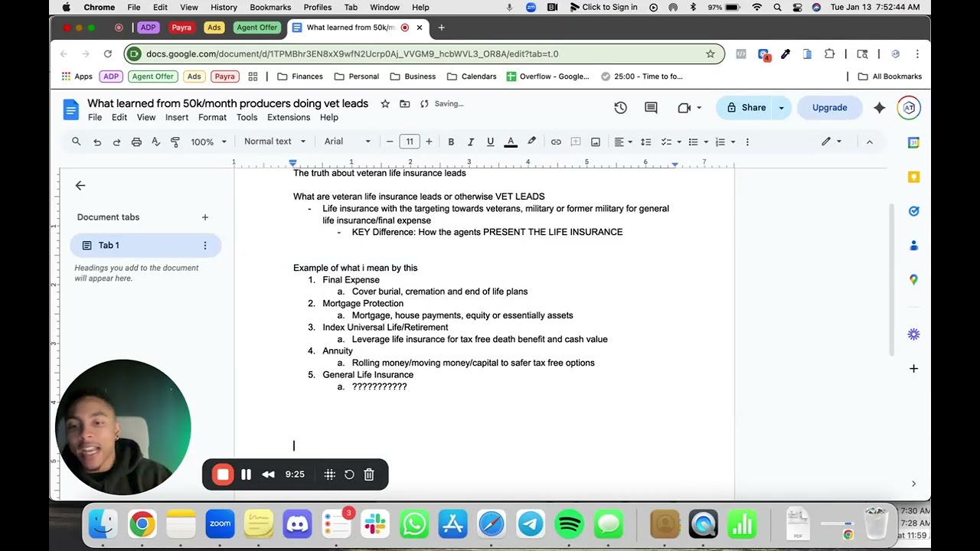Run spelling and grammar check icon
Viewport: 980px width, 551px height.
pyautogui.click(x=155, y=142)
